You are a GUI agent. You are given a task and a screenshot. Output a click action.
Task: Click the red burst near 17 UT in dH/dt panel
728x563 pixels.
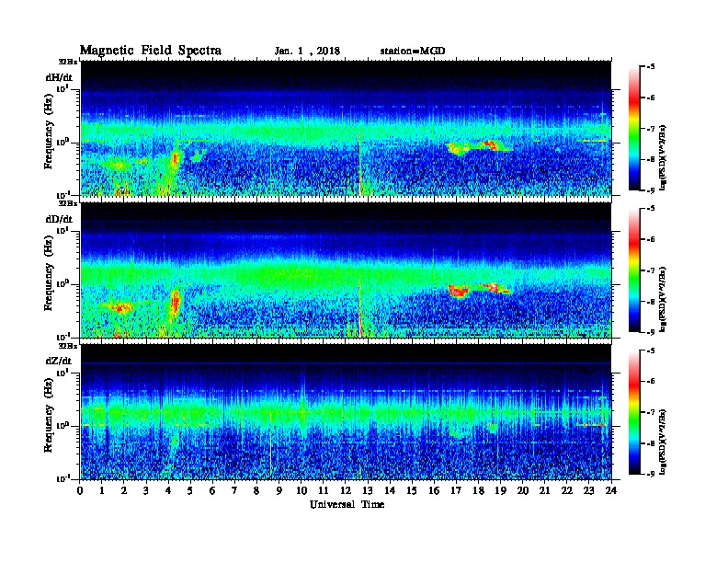pos(458,149)
